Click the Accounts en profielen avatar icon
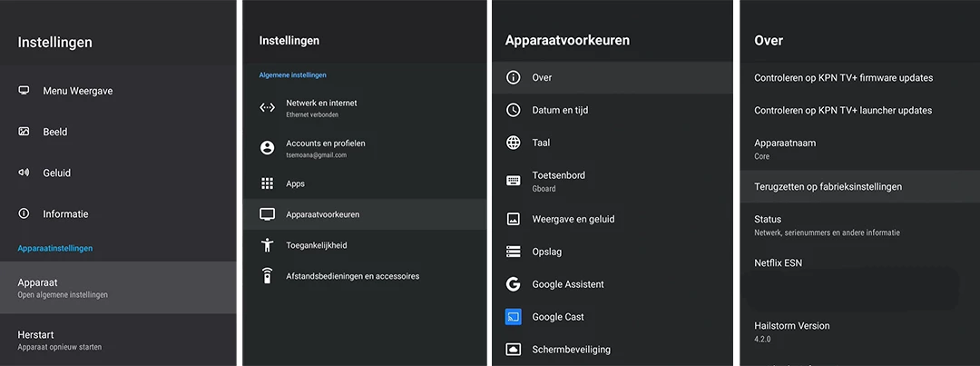 (267, 147)
